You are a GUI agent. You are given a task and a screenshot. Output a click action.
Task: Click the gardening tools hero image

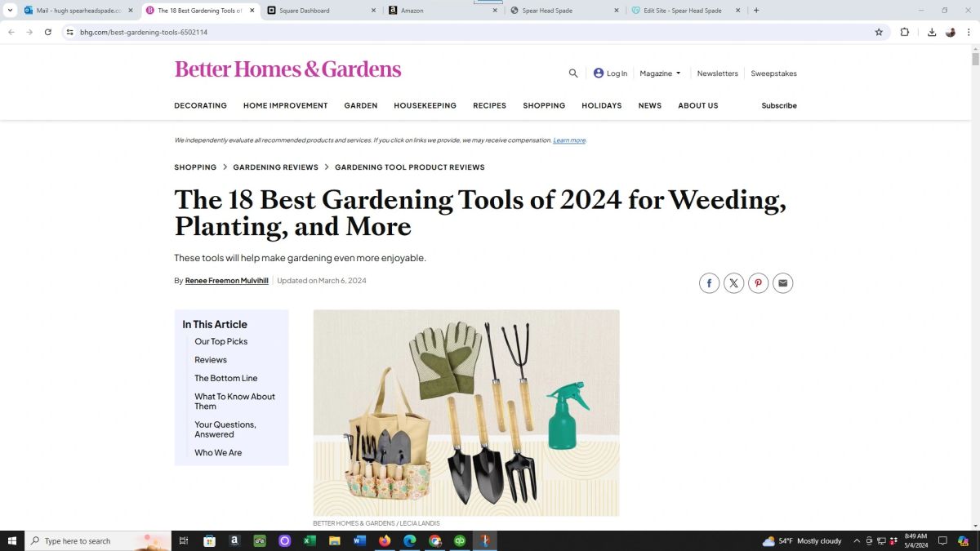[466, 412]
